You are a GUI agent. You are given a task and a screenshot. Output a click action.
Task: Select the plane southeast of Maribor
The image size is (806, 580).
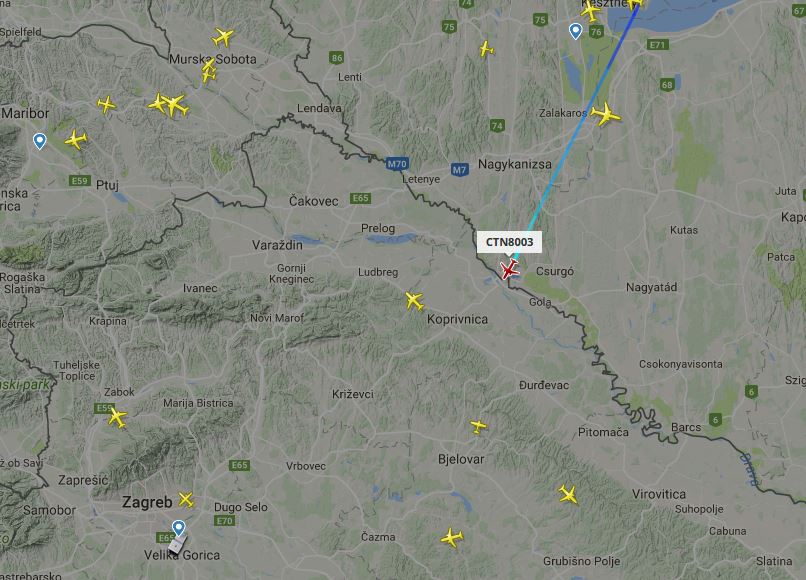click(x=76, y=139)
